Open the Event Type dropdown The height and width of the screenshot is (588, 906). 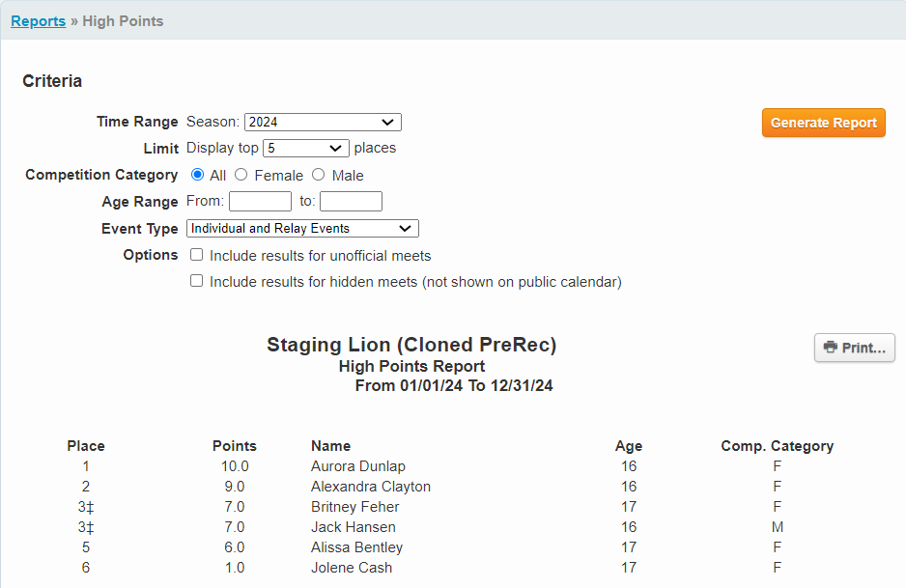[x=301, y=228]
